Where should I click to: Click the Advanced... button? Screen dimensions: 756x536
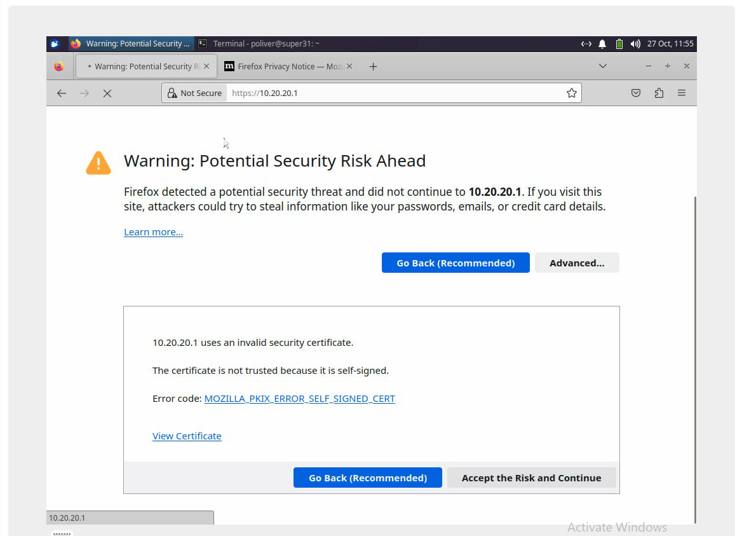(x=576, y=263)
